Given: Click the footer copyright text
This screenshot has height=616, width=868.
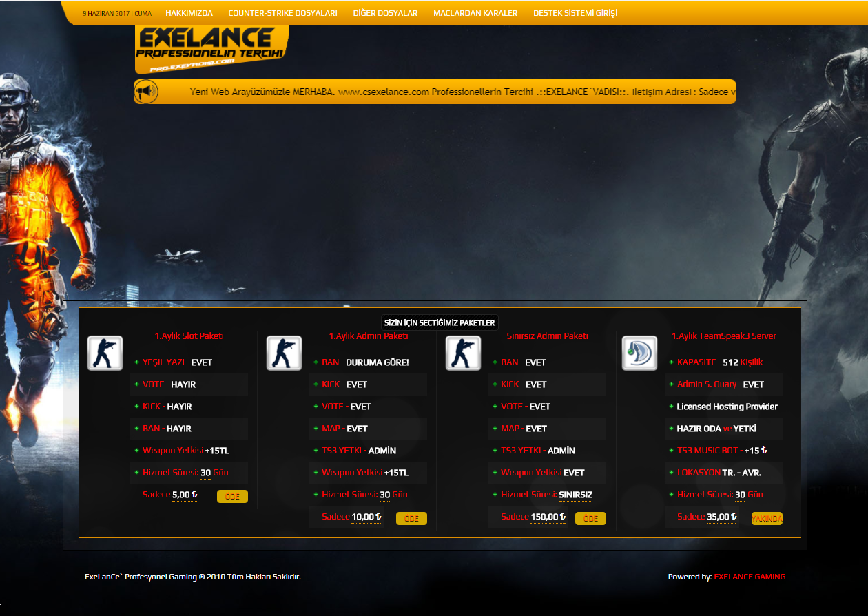Looking at the screenshot, I should pos(193,577).
